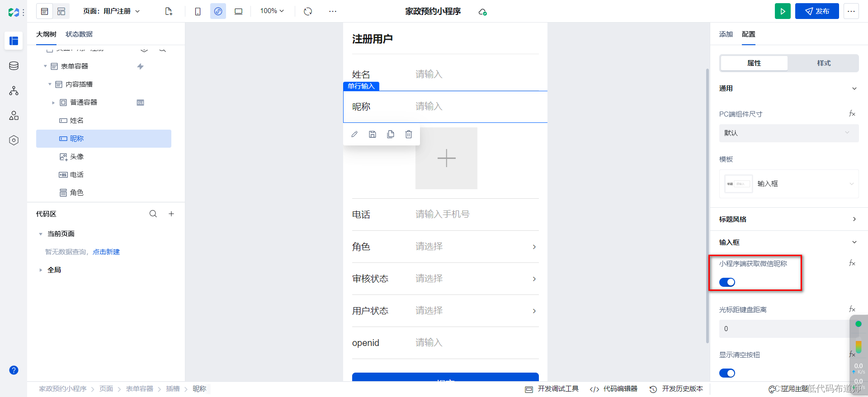
Task: Click the edit pencil on component toolbar
Action: point(354,134)
